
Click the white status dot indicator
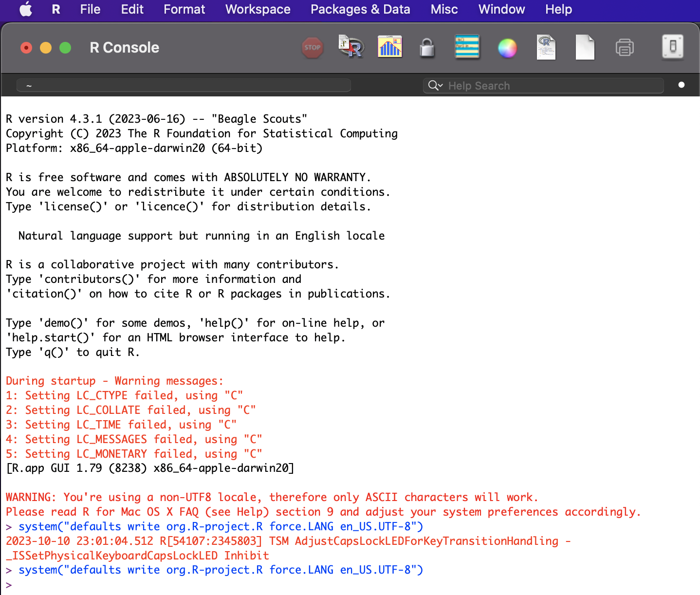coord(682,85)
